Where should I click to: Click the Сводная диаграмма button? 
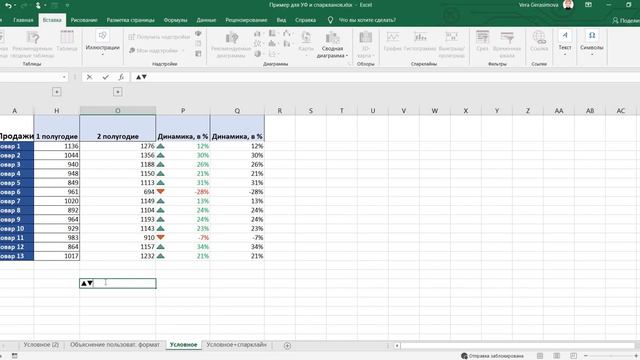pos(332,44)
